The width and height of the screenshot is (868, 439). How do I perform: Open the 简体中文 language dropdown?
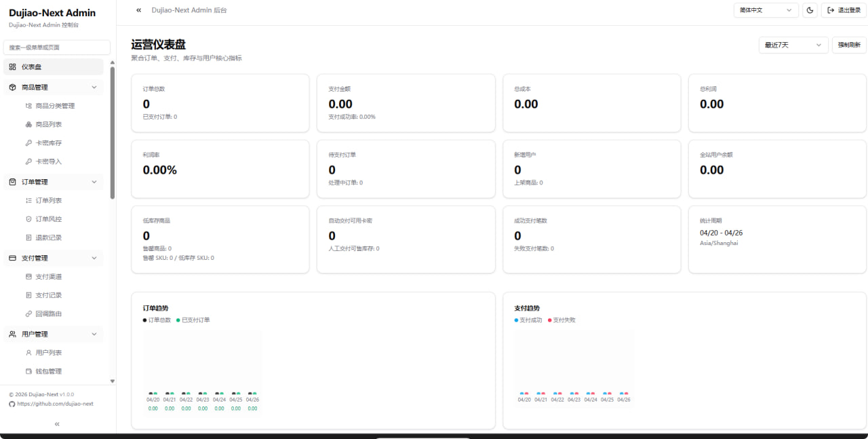[x=766, y=10]
